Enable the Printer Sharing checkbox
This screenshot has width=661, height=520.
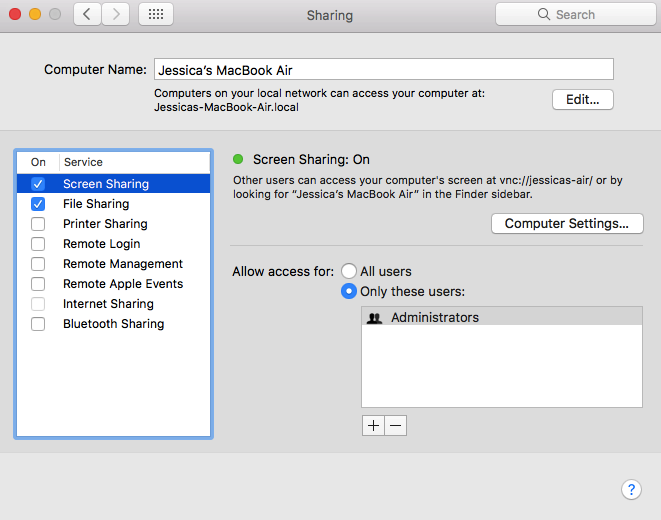click(38, 224)
